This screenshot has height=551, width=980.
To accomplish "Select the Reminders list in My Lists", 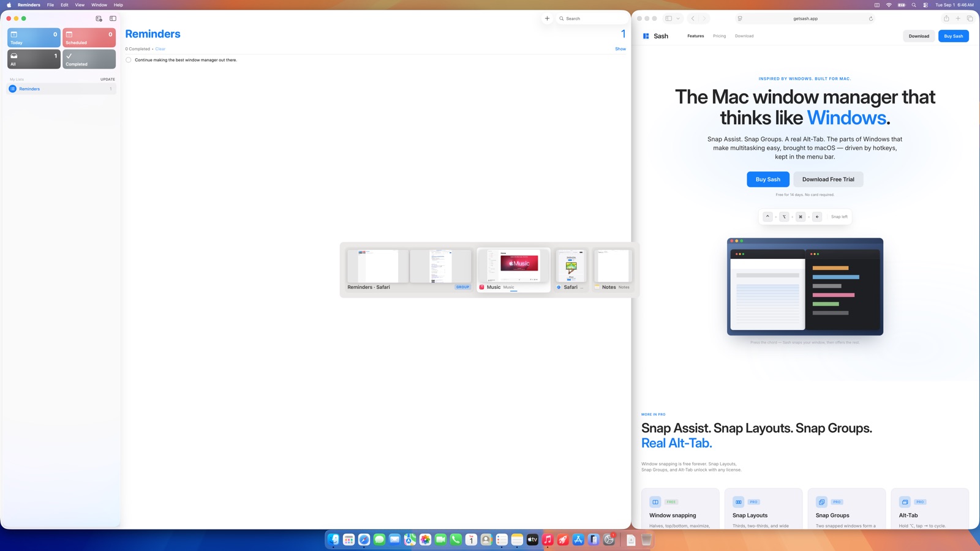I will point(62,89).
